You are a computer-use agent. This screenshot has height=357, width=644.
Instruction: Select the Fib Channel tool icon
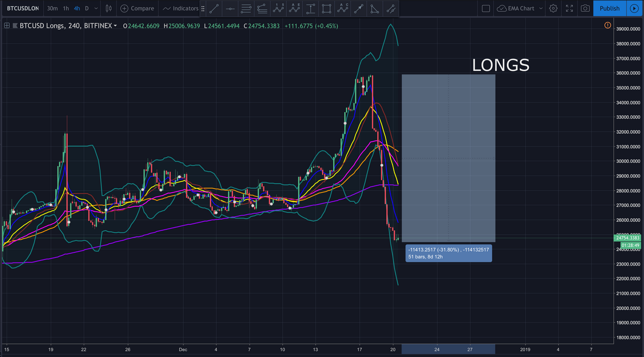point(262,9)
